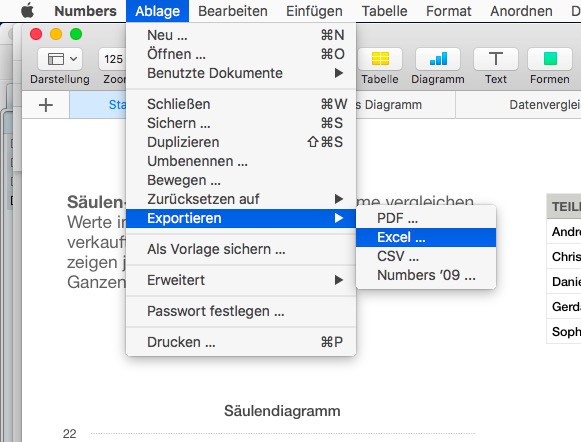Expand Benutzte Dokumente submenu
Viewport: 581px width, 442px height.
coord(241,73)
